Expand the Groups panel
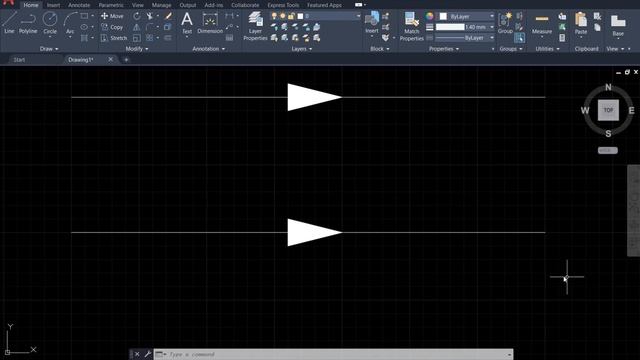The width and height of the screenshot is (640, 360). tap(511, 49)
